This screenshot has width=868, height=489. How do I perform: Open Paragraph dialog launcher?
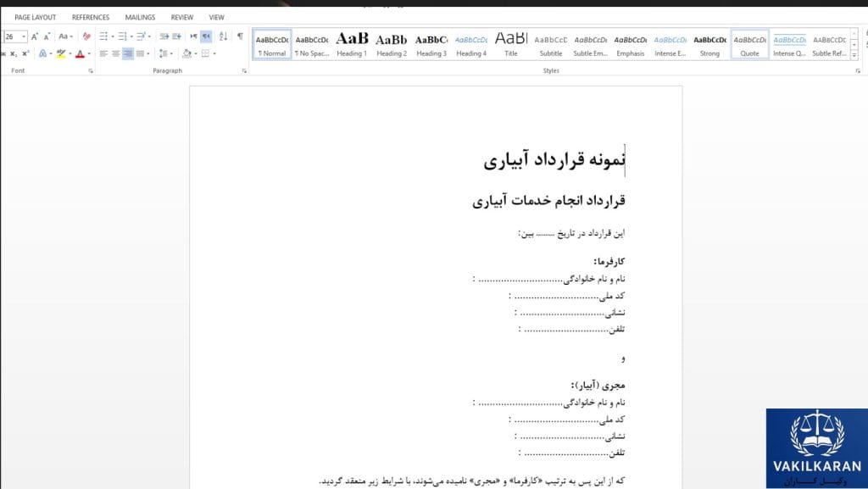[x=244, y=71]
